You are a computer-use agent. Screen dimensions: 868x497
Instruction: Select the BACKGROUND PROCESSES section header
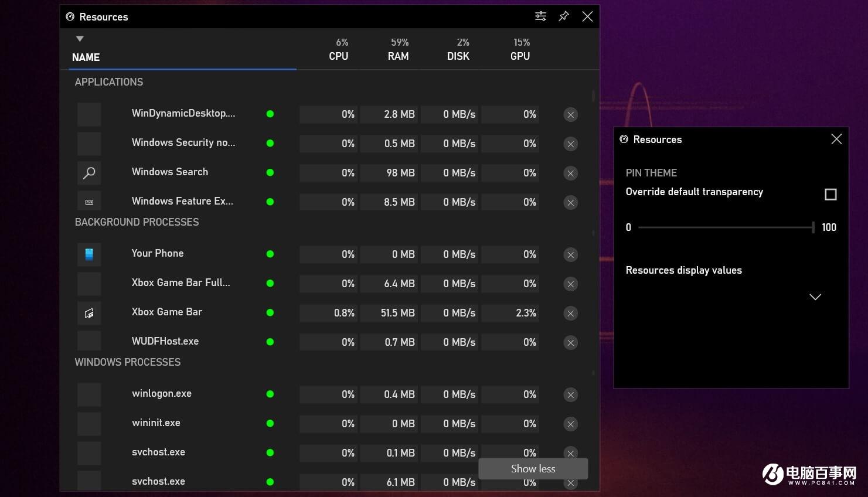point(137,222)
